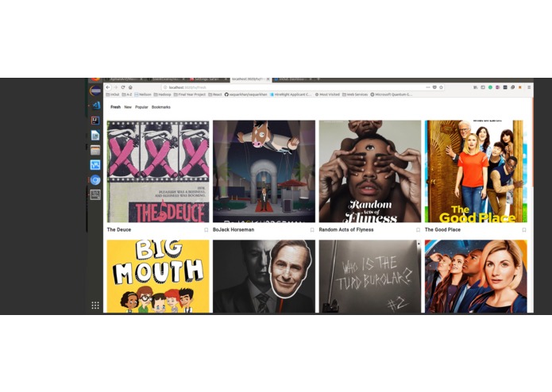Image resolution: width=552 pixels, height=392 pixels.
Task: Open the Bookmarks tab
Action: (161, 107)
